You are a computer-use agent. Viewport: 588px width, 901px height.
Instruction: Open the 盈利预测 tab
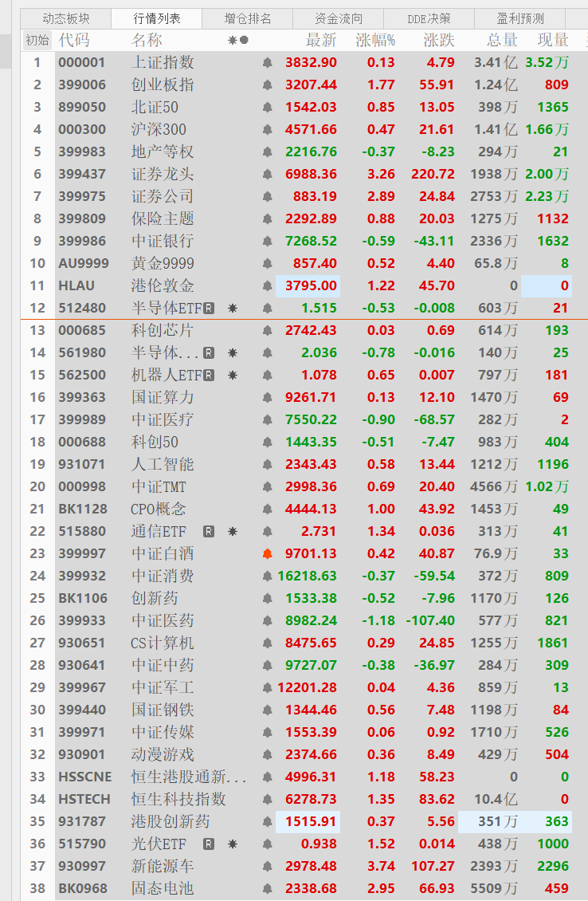click(x=519, y=18)
